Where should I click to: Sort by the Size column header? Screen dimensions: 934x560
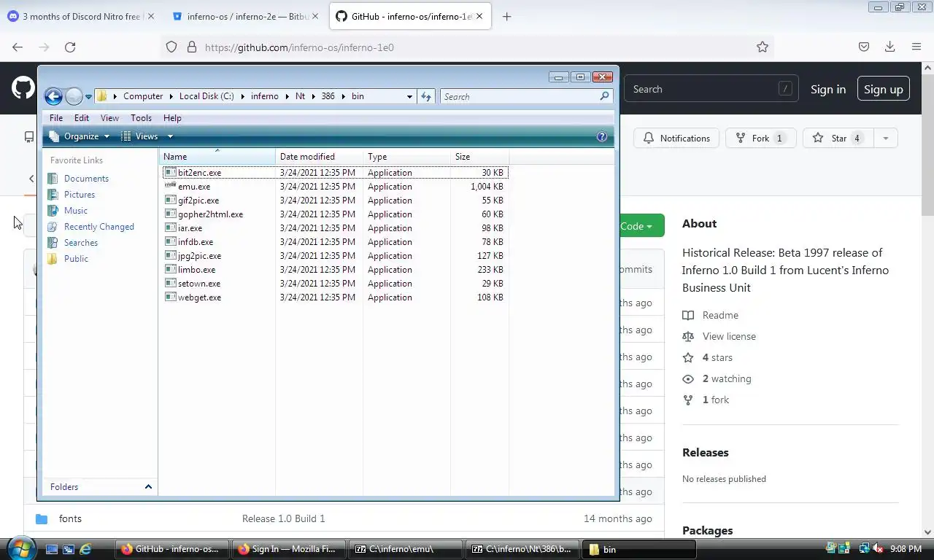[480, 157]
